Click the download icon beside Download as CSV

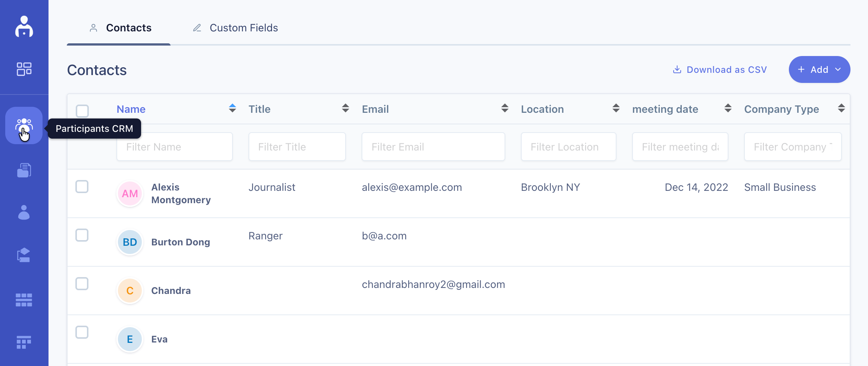[677, 69]
